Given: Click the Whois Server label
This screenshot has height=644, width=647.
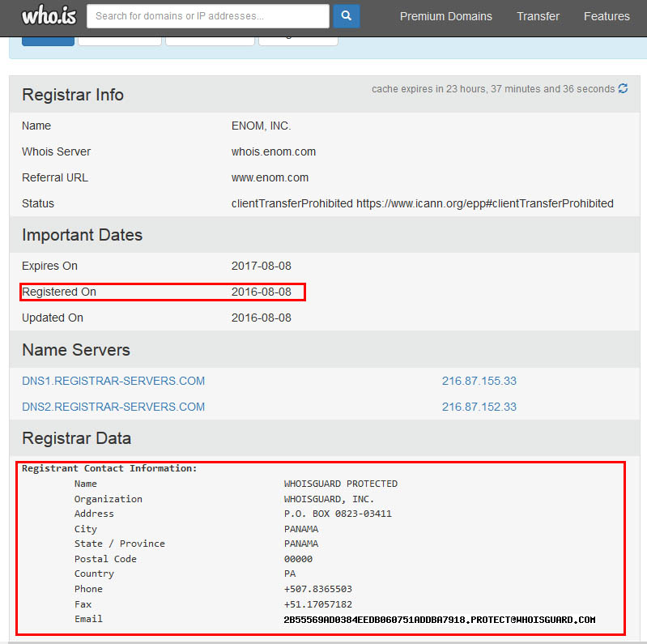Looking at the screenshot, I should click(x=56, y=151).
